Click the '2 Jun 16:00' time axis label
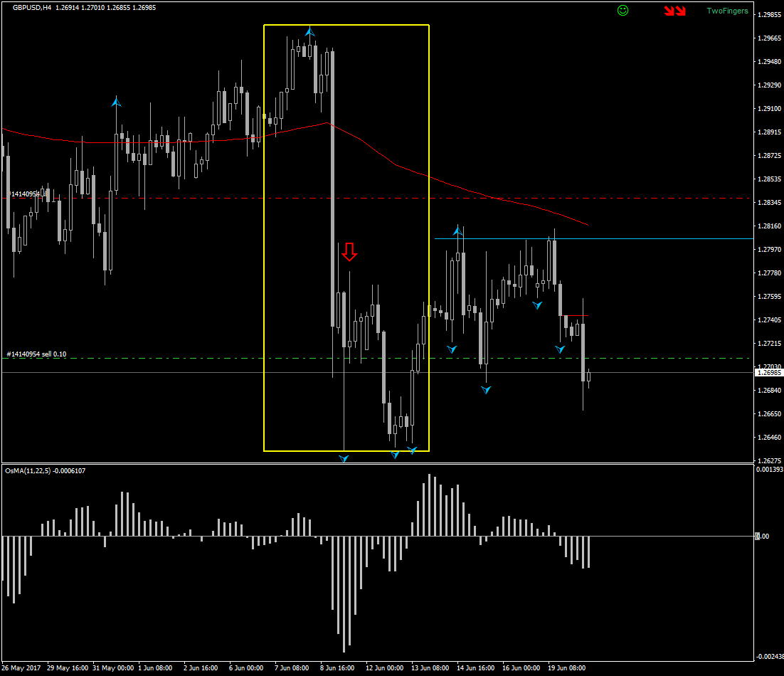The image size is (784, 676). click(201, 668)
